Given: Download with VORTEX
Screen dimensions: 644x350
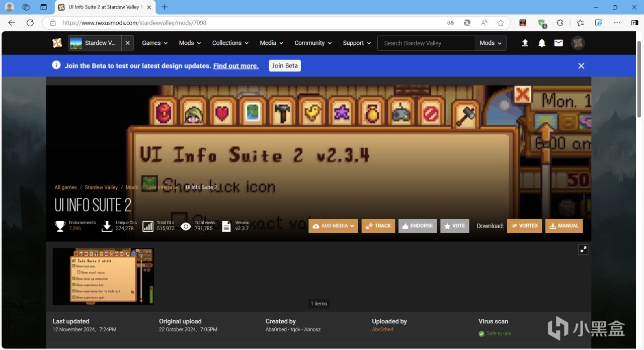Looking at the screenshot, I should [524, 226].
